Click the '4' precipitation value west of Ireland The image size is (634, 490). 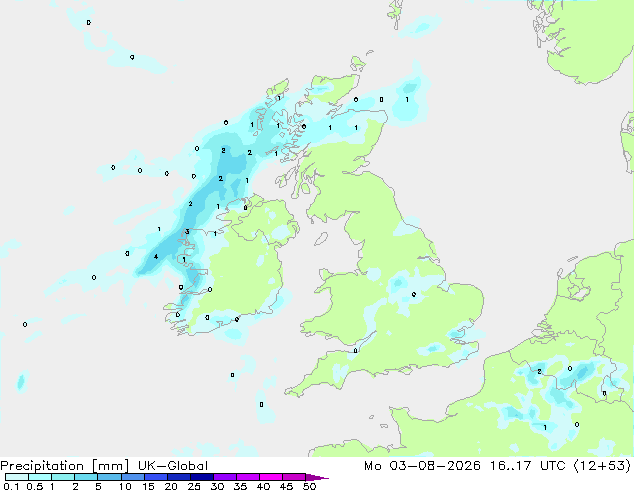coord(156,257)
